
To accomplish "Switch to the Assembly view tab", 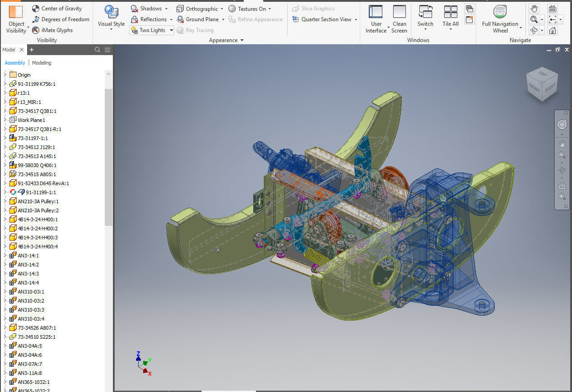I will (x=15, y=63).
